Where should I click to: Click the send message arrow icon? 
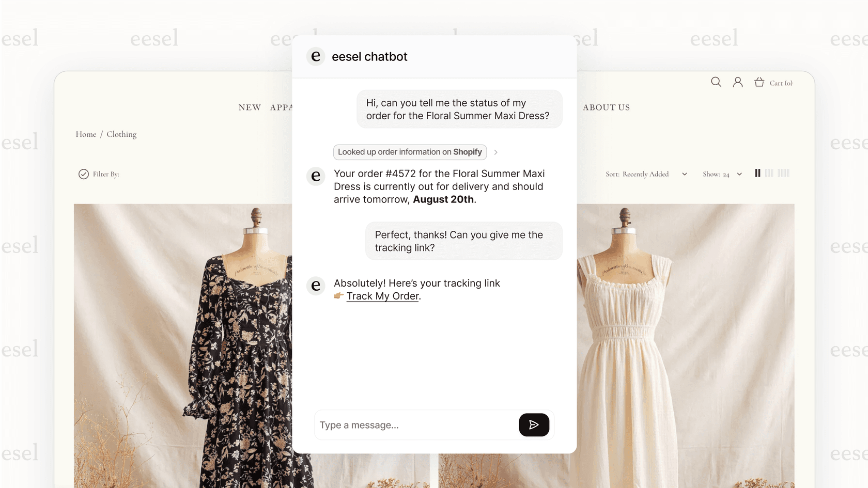[x=534, y=424]
